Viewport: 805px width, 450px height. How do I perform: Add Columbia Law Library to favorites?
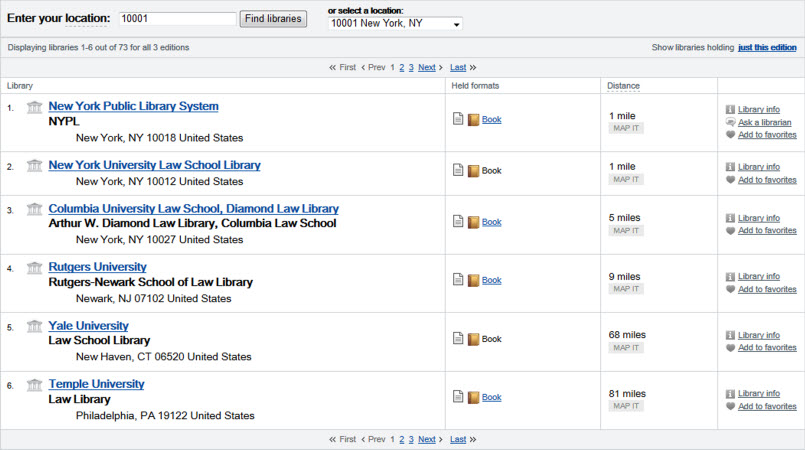767,230
